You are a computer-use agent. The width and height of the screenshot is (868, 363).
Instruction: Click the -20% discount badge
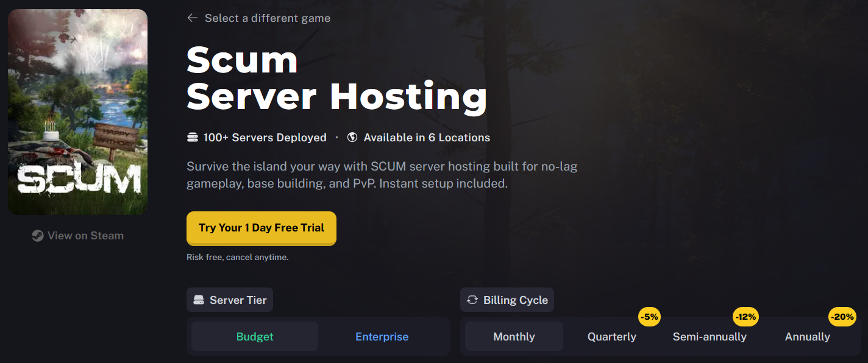[842, 317]
